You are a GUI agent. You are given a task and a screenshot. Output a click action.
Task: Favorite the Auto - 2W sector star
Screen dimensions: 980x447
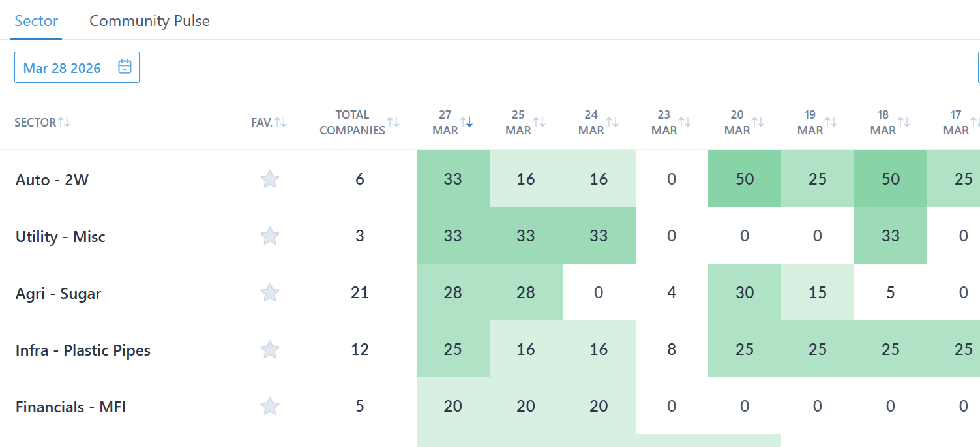pyautogui.click(x=270, y=179)
